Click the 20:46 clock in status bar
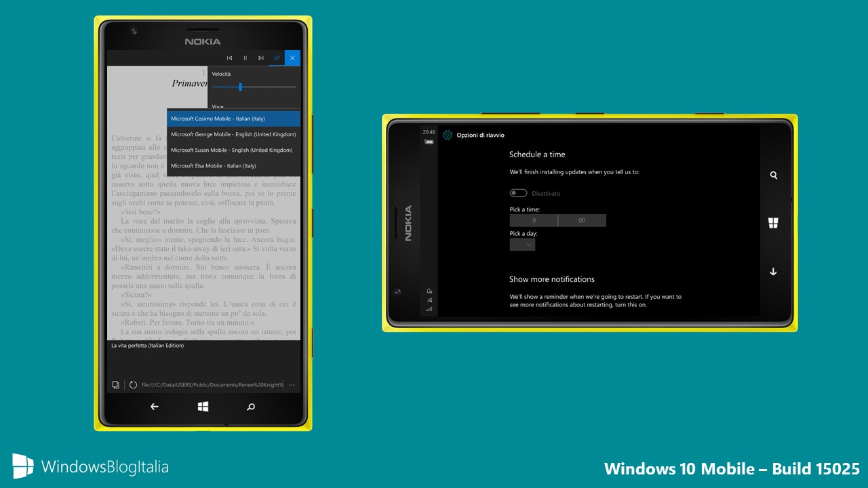The width and height of the screenshot is (868, 488). 429,132
